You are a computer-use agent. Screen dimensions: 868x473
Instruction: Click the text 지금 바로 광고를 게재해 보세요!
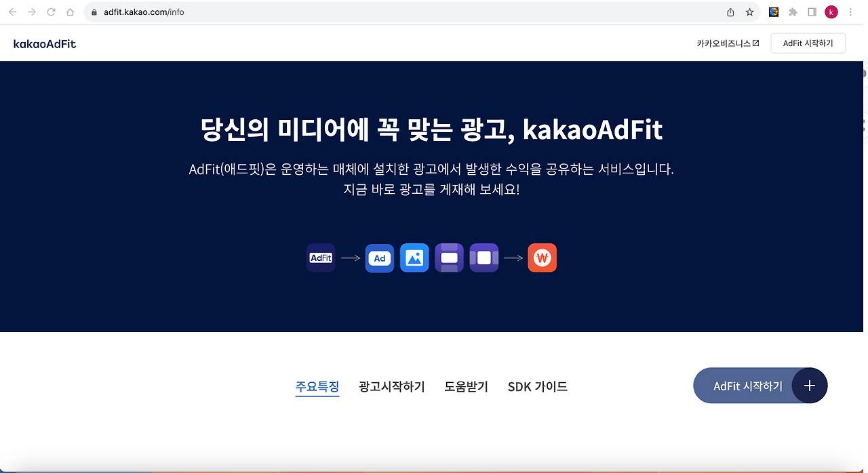click(x=431, y=189)
